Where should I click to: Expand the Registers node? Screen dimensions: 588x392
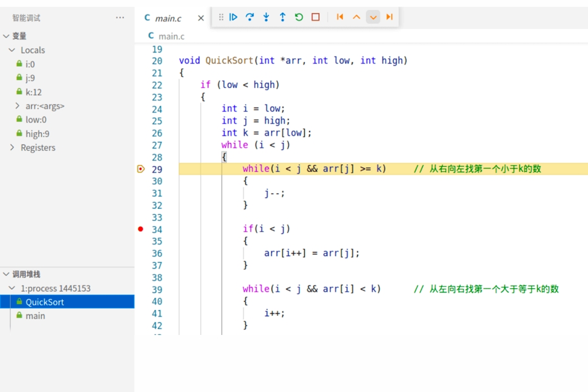[x=12, y=147]
